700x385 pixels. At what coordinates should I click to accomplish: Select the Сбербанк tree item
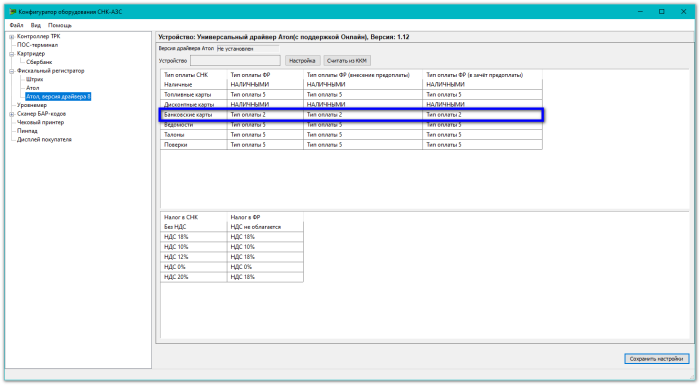[39, 62]
